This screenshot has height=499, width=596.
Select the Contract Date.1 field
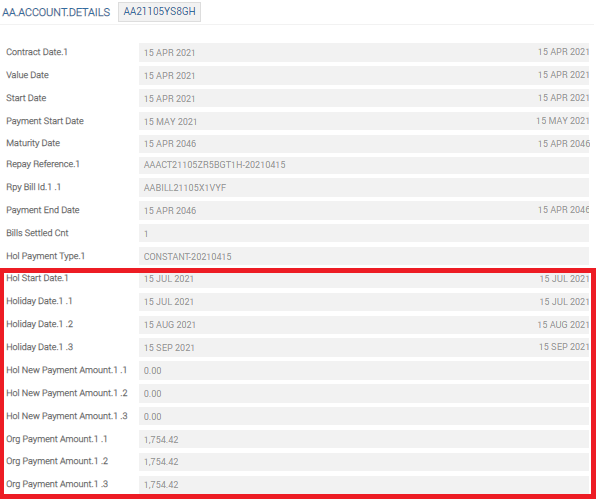[364, 52]
